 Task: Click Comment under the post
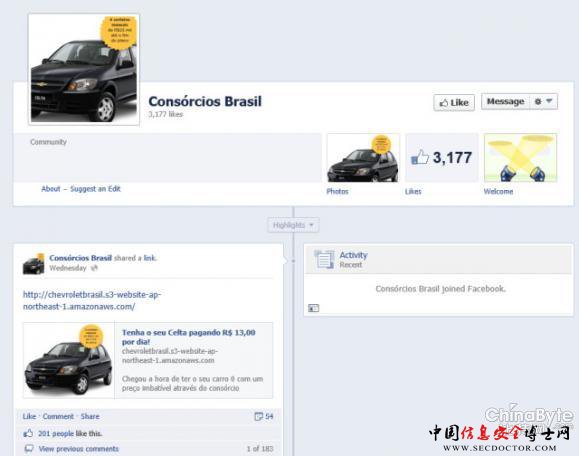58,416
